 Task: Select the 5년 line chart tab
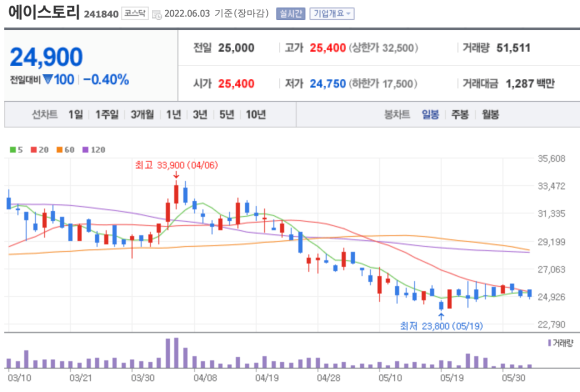[x=227, y=115]
